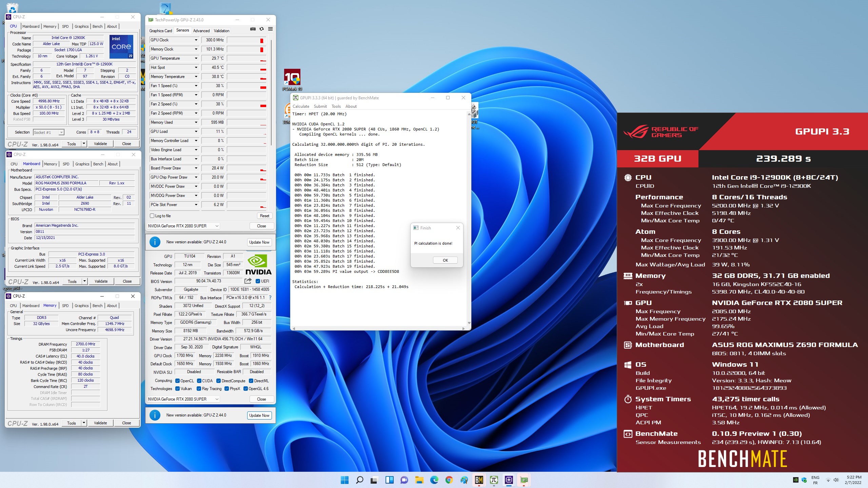Open GPU selector in Sensors window

coord(183,226)
